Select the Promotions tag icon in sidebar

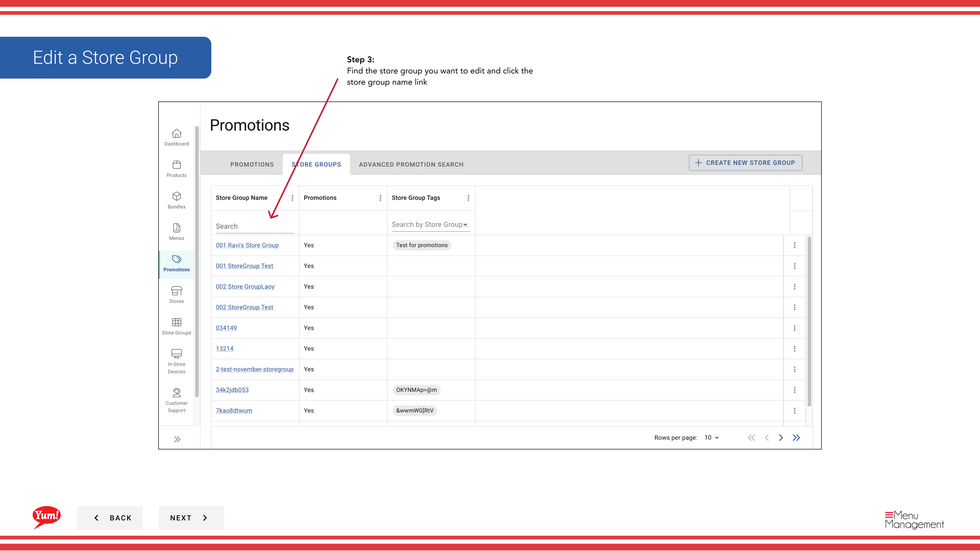pos(177,259)
